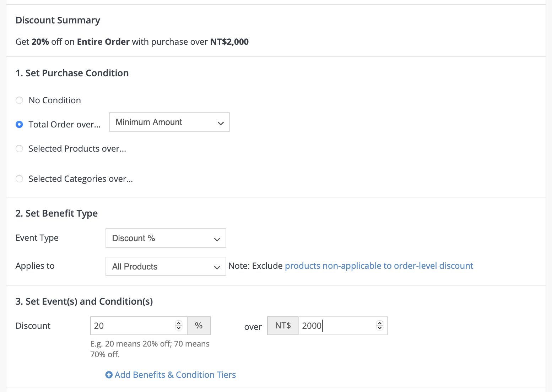This screenshot has width=552, height=392.
Task: Select the No Condition radio button
Action: (x=20, y=100)
